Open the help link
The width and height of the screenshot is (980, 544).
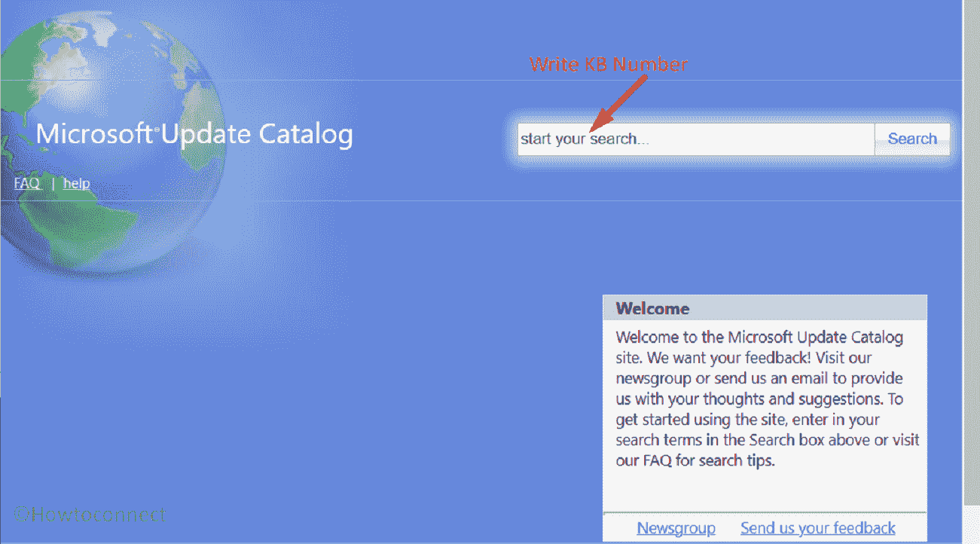(x=77, y=183)
